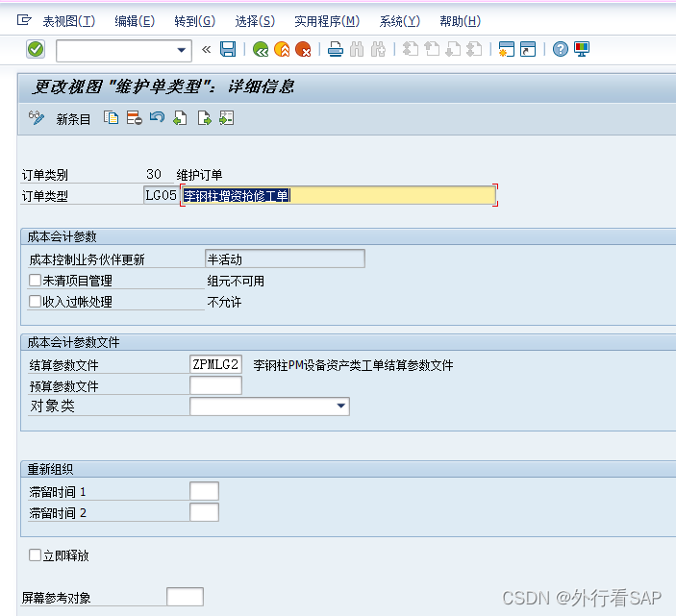Click the order type description field 李钢柱增资抢修工单

(x=338, y=196)
